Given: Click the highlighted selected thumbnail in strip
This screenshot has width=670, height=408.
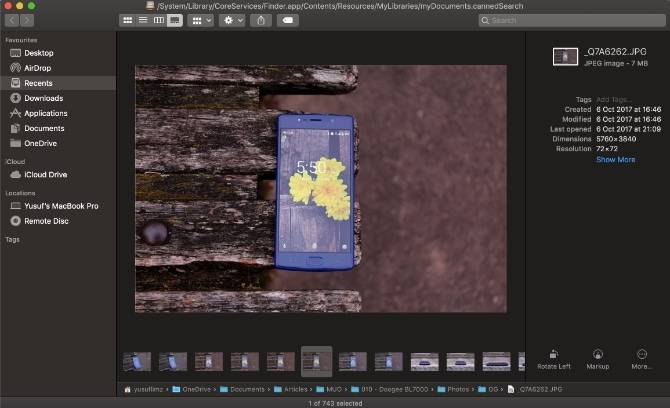Looking at the screenshot, I should (x=316, y=361).
